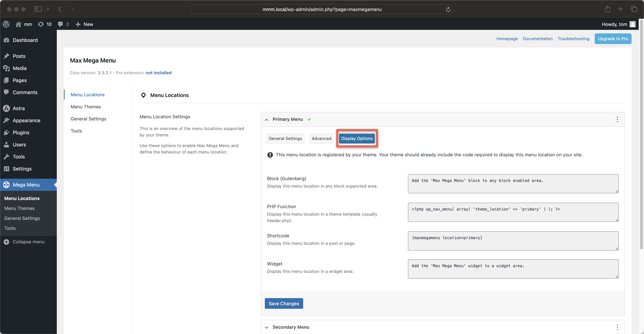This screenshot has height=334, width=644.
Task: Open Secondary Menu three-dot options
Action: [617, 327]
